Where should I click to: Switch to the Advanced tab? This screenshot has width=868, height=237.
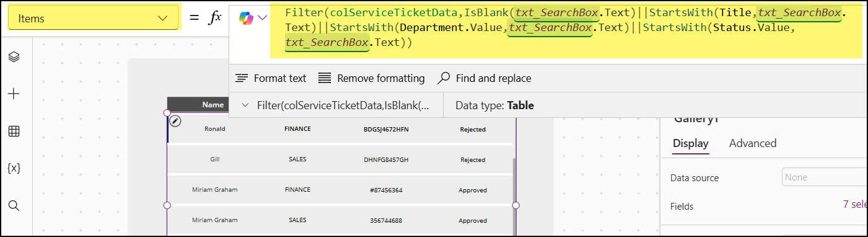tap(753, 143)
